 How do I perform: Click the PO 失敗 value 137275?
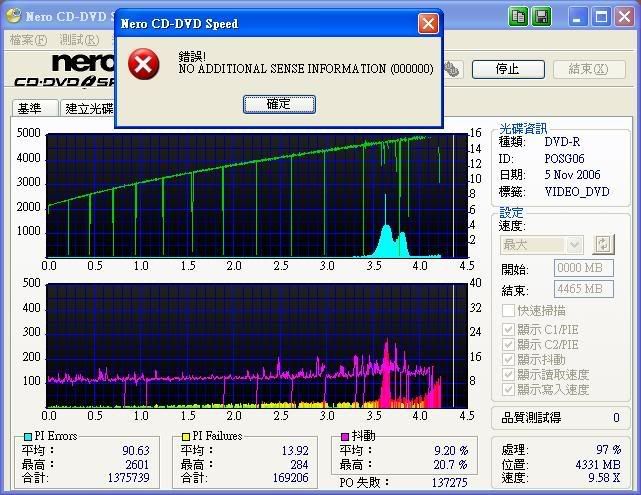point(450,483)
